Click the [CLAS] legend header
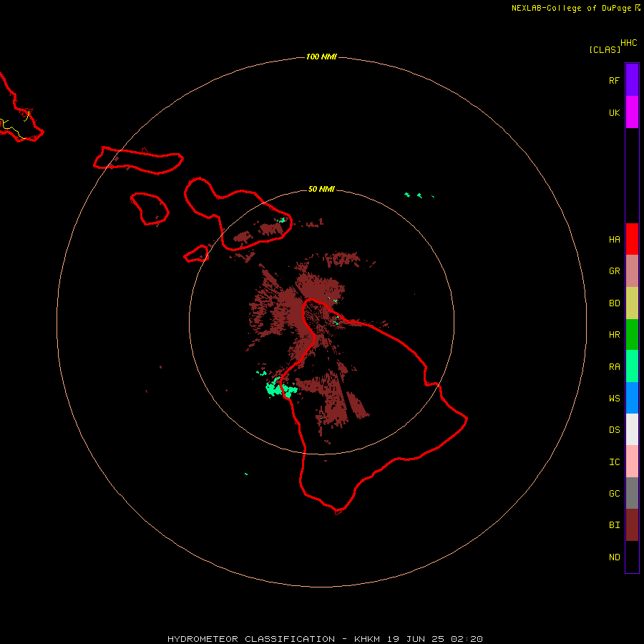This screenshot has height=644, width=644. (605, 49)
